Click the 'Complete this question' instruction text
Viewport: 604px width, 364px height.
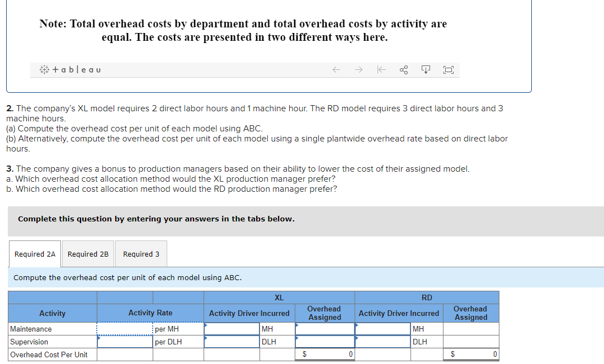pos(156,219)
